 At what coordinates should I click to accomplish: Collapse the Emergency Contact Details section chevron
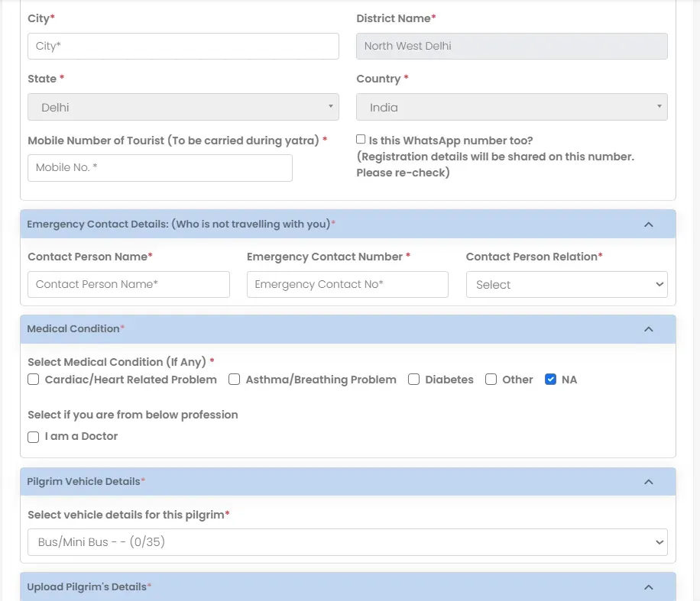point(648,225)
